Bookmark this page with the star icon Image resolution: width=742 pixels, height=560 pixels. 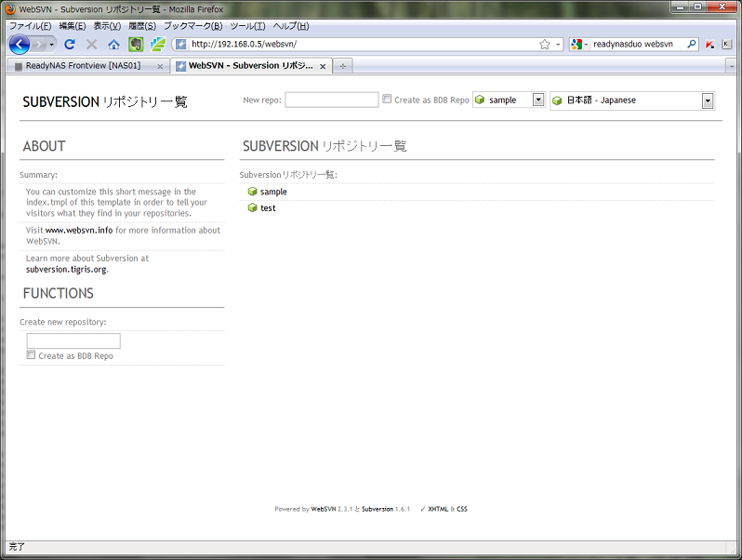(545, 45)
